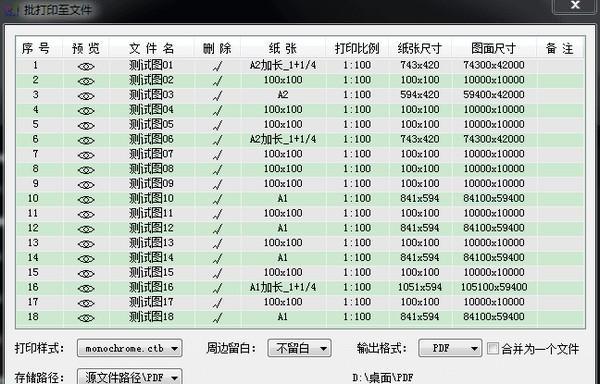
Task: Click 纸张 column header
Action: click(x=283, y=48)
